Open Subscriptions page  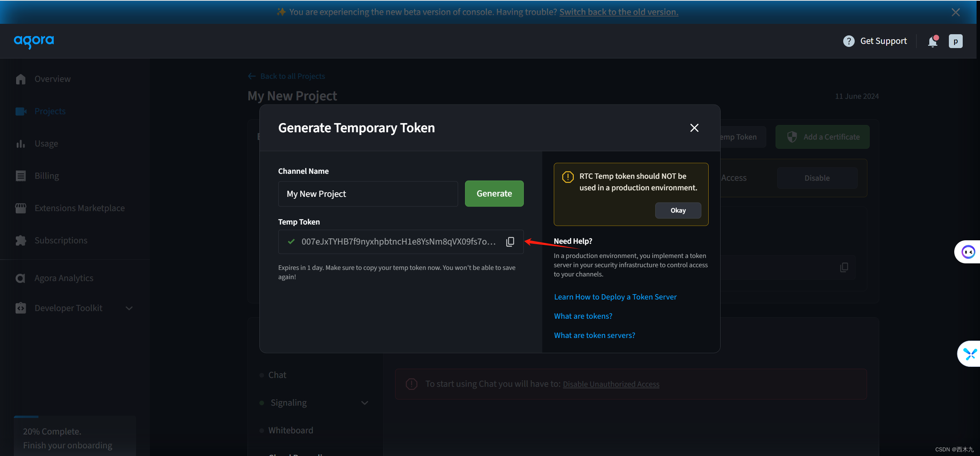61,240
